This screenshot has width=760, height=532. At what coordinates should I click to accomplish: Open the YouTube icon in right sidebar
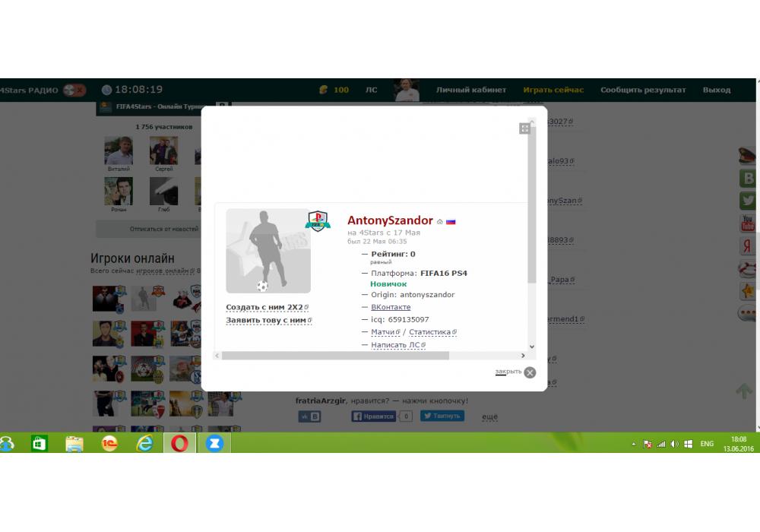point(748,223)
